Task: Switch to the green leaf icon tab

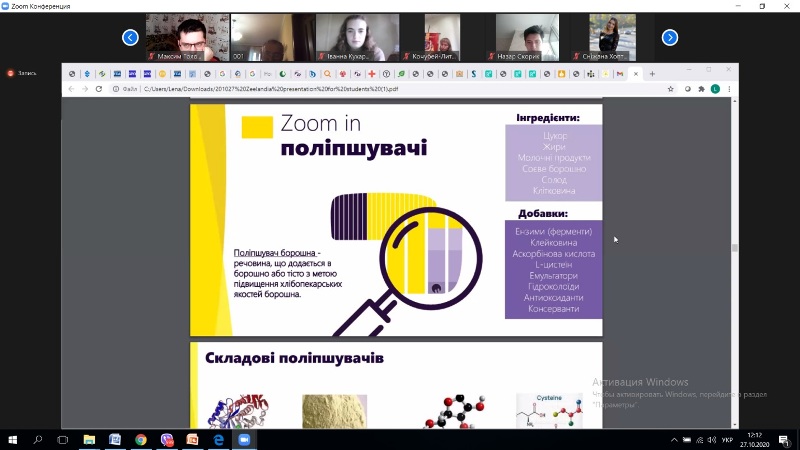Action: (x=401, y=74)
